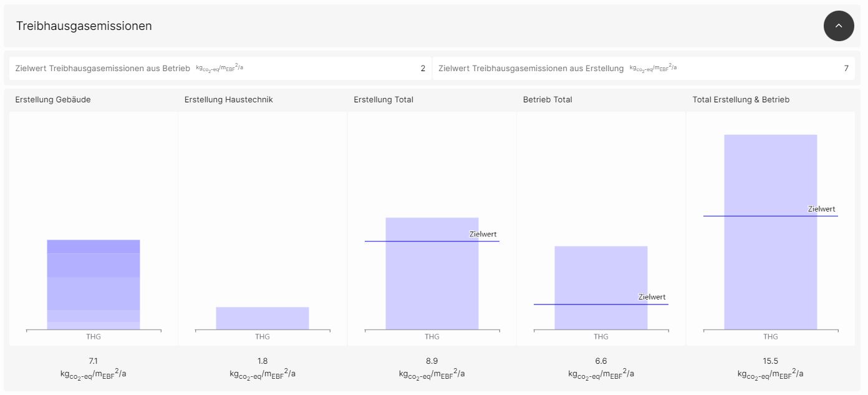The width and height of the screenshot is (868, 395).
Task: Click the 15.5 total value below the last chart
Action: (x=770, y=361)
